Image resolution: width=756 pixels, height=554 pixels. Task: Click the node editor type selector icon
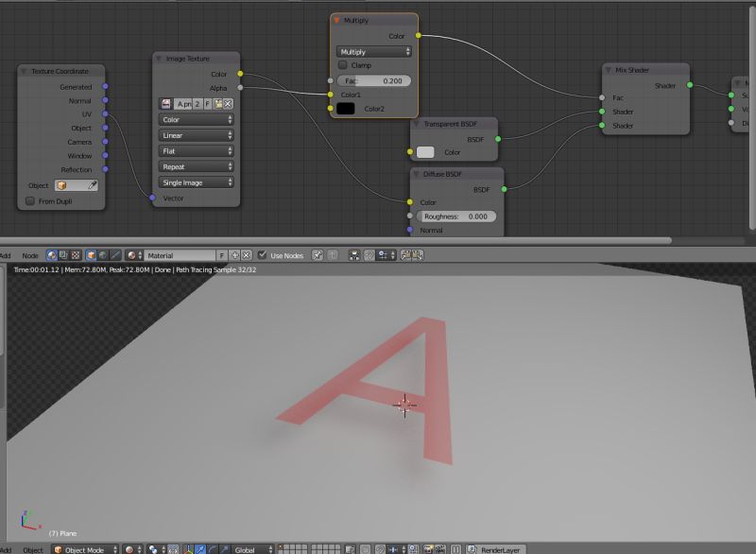[50, 255]
